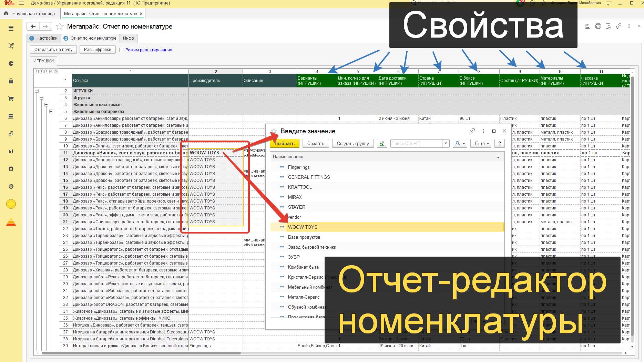The height and width of the screenshot is (362, 644).
Task: Click the print preview icon
Action: pos(608,26)
